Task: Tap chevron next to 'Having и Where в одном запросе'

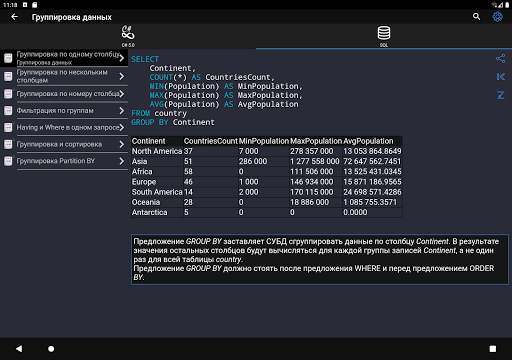Action: click(x=122, y=127)
